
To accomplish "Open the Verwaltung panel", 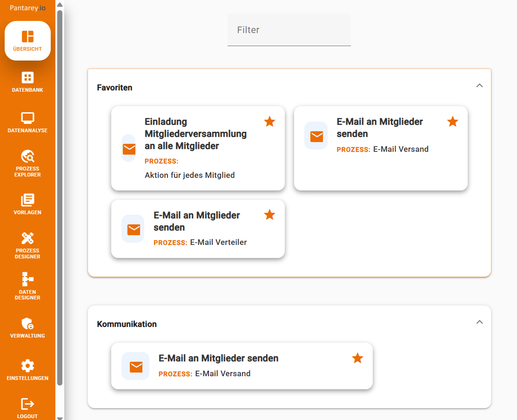I will [27, 326].
